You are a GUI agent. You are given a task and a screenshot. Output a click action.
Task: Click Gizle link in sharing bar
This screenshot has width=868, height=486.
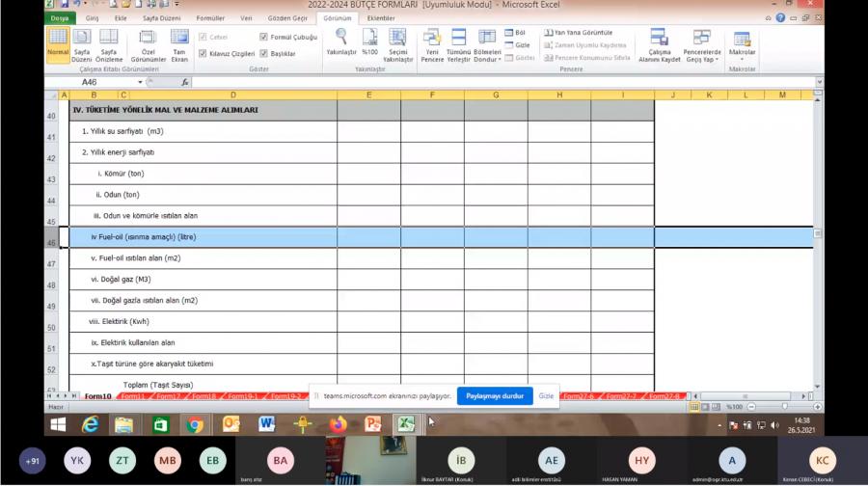546,396
